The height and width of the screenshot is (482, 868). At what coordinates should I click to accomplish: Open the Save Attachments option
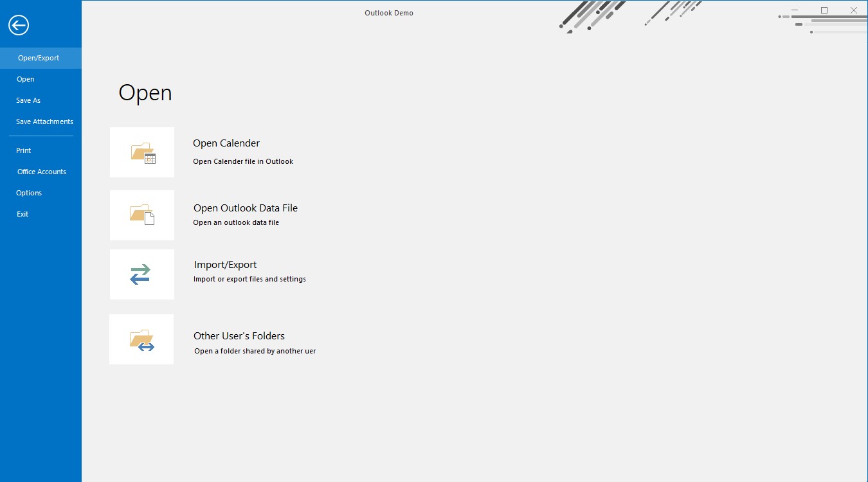pos(44,121)
